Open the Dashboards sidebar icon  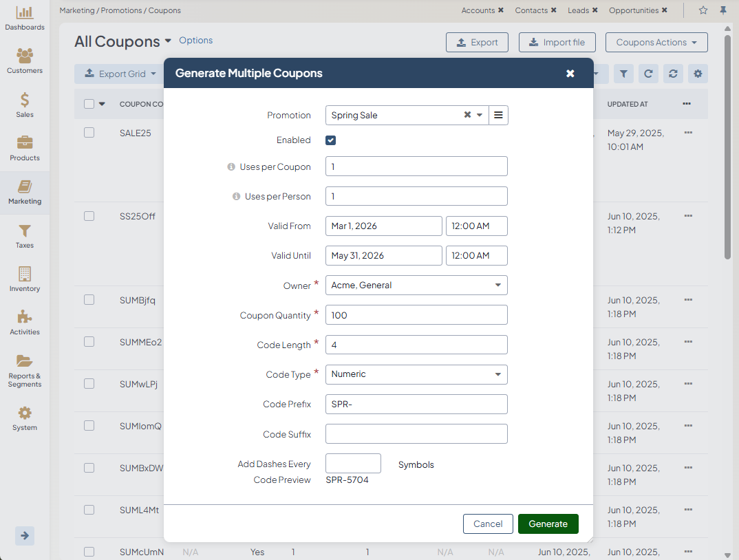pos(25,19)
